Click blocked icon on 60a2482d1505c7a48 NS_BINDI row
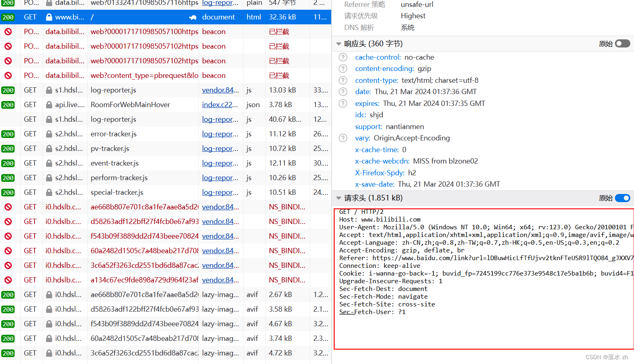This screenshot has width=634, height=364. click(8, 251)
